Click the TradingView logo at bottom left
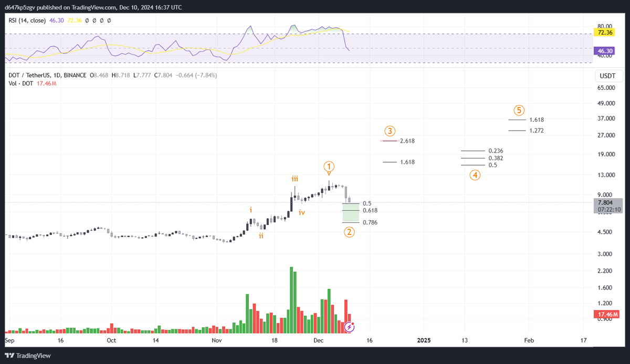This screenshot has height=364, width=630. 28,356
